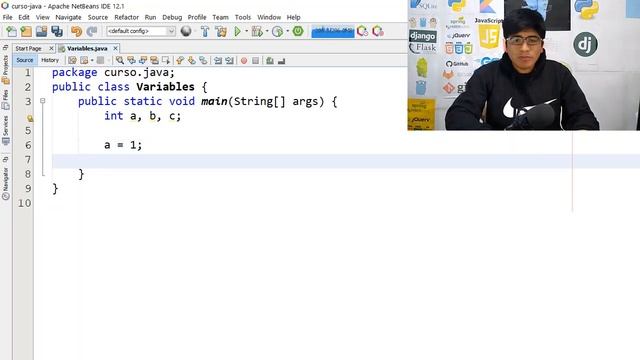Open the Tools menu
The width and height of the screenshot is (640, 360).
(243, 17)
